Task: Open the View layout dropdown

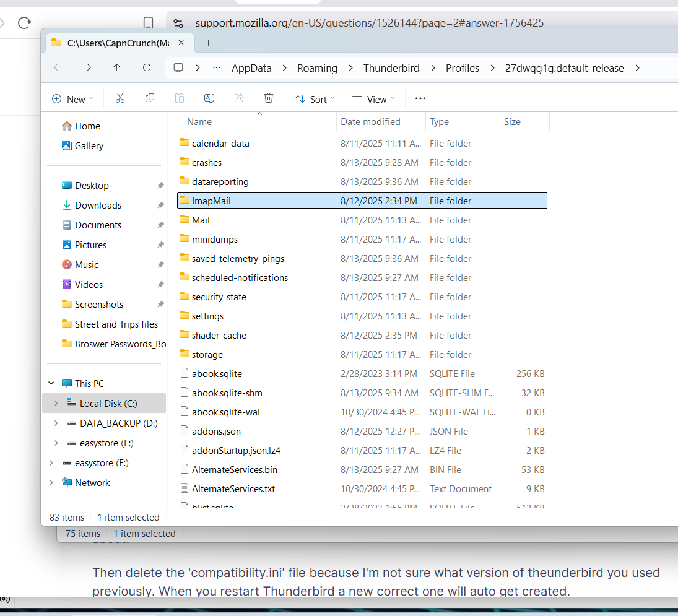Action: 373,99
